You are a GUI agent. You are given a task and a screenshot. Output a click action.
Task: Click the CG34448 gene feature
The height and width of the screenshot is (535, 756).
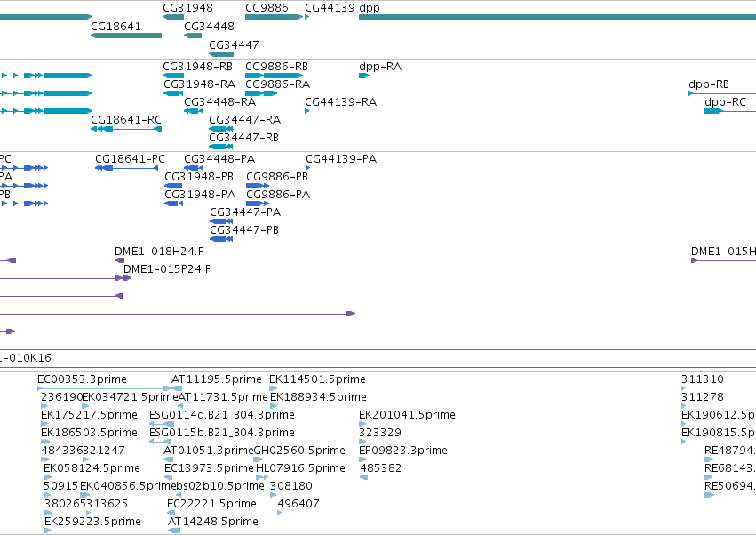click(x=193, y=36)
